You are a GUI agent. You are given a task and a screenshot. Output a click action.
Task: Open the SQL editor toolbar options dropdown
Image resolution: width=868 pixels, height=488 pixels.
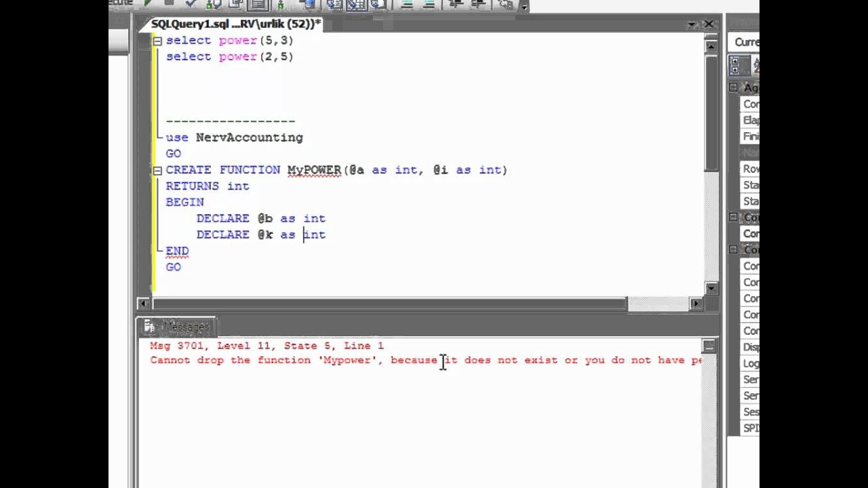click(x=524, y=5)
